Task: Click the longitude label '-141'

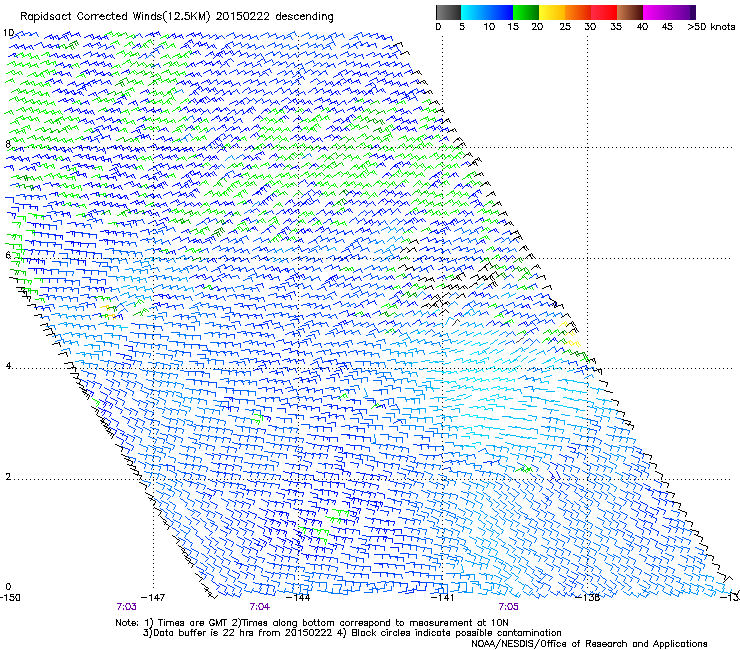Action: [443, 598]
